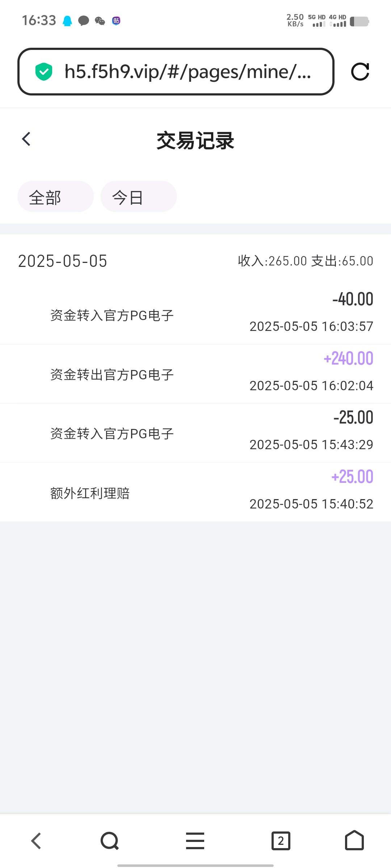
Task: Open the 额外红利理赔 transaction record
Action: (x=195, y=492)
